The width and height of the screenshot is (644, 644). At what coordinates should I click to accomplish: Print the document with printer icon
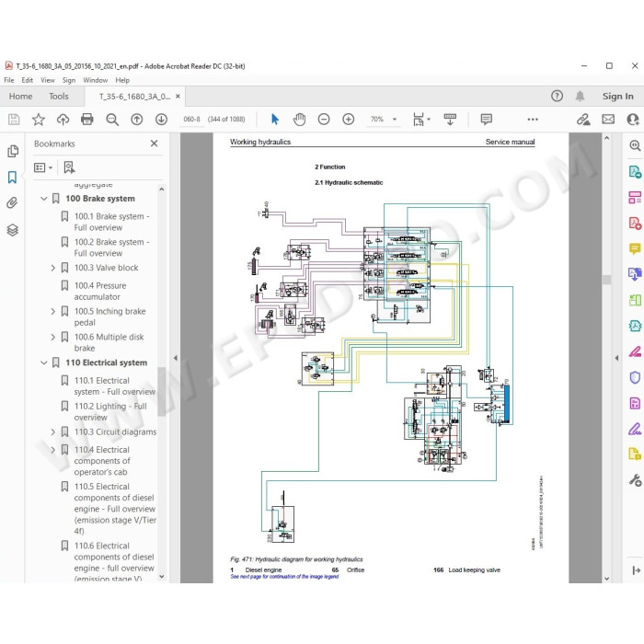(x=87, y=120)
